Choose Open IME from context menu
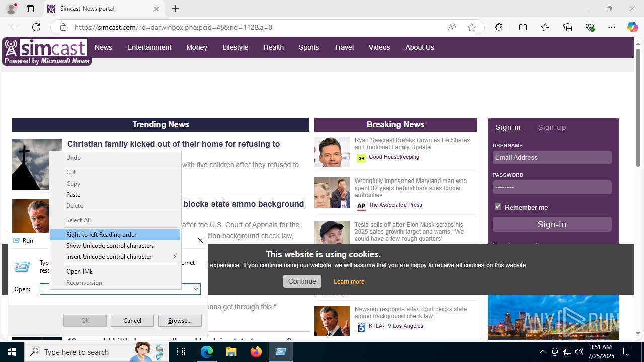644x362 pixels. 115,271
